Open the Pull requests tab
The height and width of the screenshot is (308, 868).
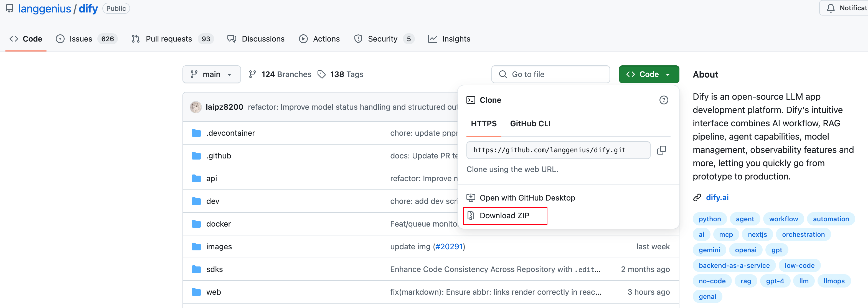point(172,39)
